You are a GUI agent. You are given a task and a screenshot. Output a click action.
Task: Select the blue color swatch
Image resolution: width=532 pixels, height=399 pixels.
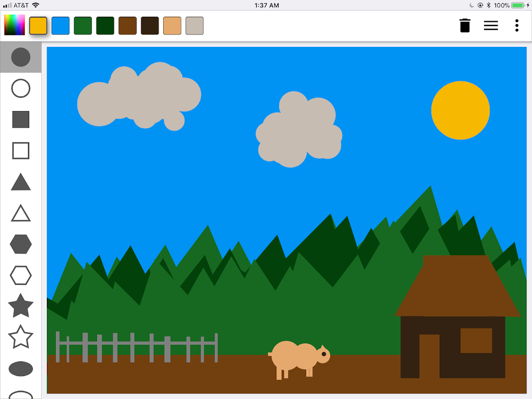point(60,25)
